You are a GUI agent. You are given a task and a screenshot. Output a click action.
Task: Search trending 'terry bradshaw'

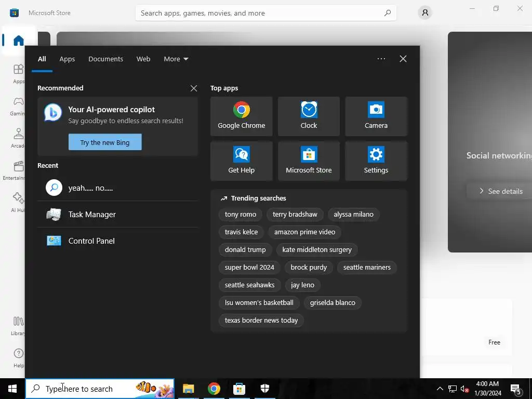(x=295, y=215)
